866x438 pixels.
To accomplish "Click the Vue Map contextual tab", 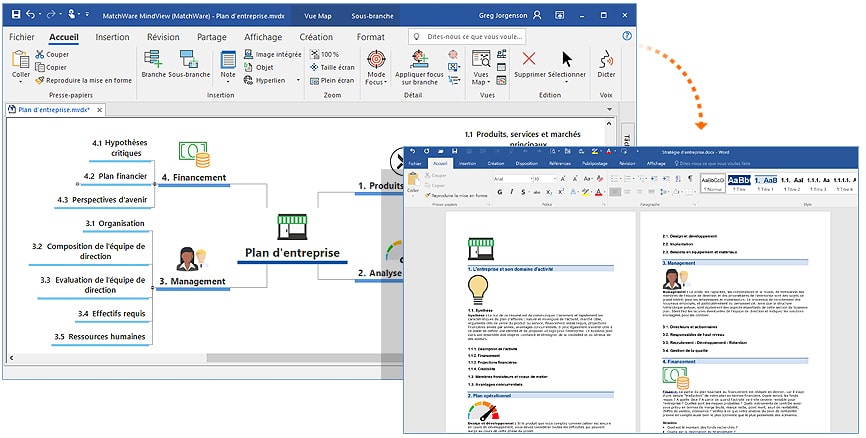I will (x=318, y=15).
